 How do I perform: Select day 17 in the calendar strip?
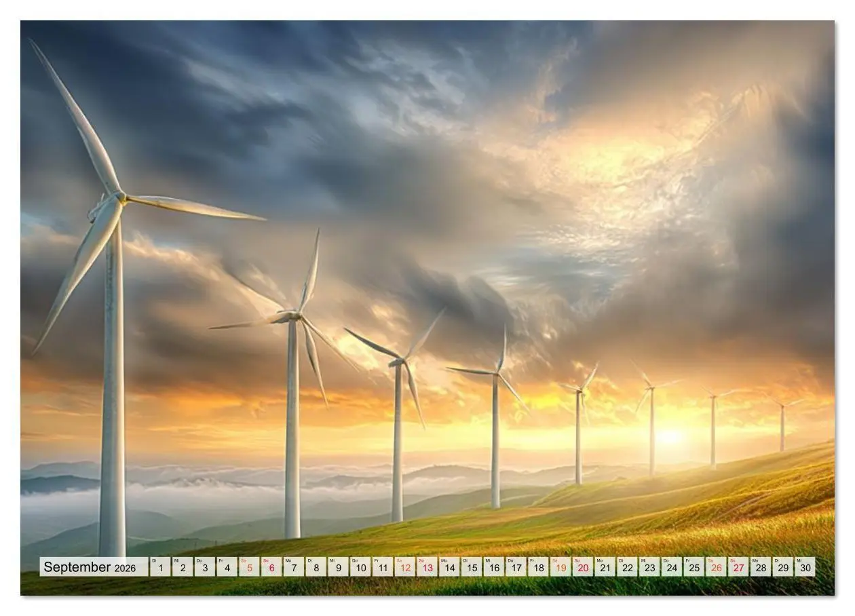pos(516,567)
